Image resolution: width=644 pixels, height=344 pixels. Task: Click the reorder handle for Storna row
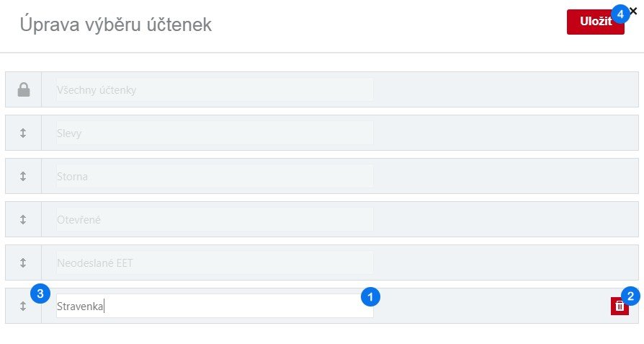pyautogui.click(x=23, y=176)
